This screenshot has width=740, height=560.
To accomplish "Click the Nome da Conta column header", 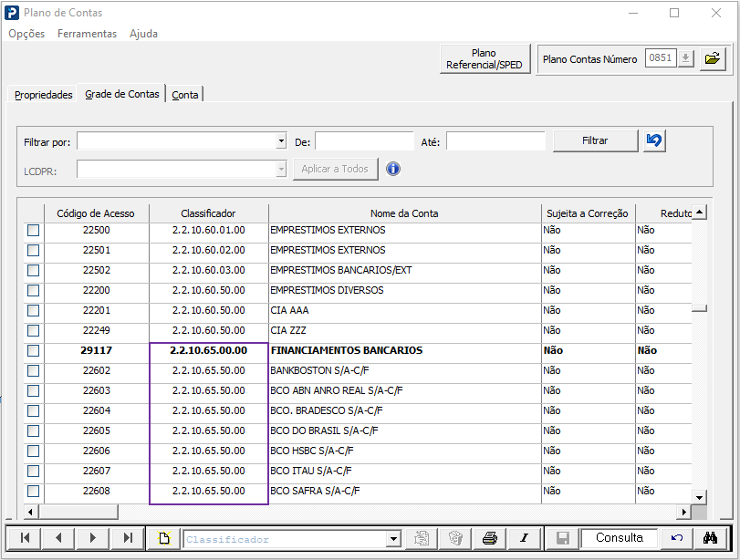I will pyautogui.click(x=404, y=213).
